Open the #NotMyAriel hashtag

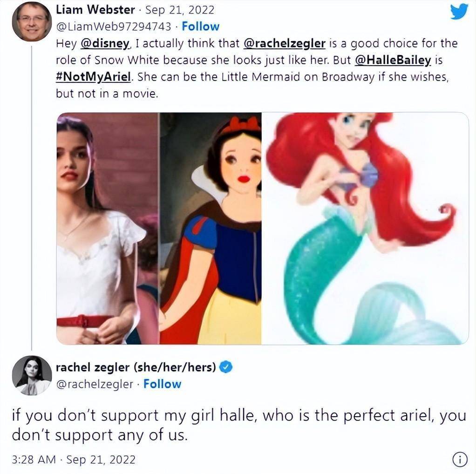(x=94, y=77)
